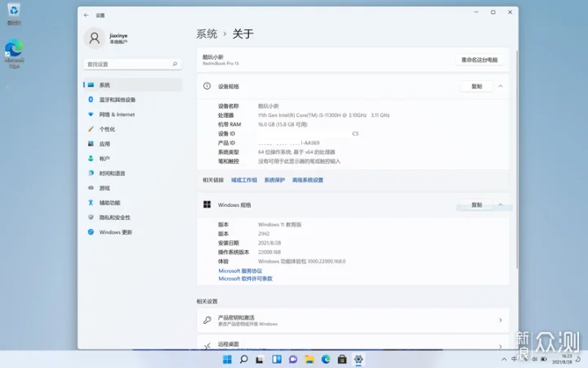588x368 pixels.
Task: Open the Microsoft 软件许可条款 link
Action: pos(245,279)
